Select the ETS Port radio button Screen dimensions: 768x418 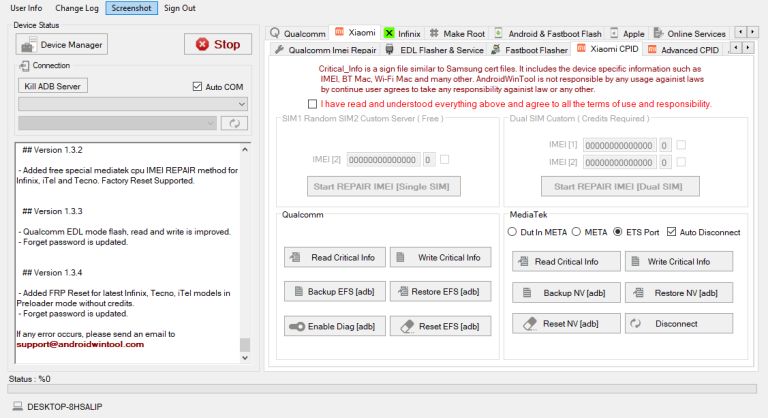618,232
